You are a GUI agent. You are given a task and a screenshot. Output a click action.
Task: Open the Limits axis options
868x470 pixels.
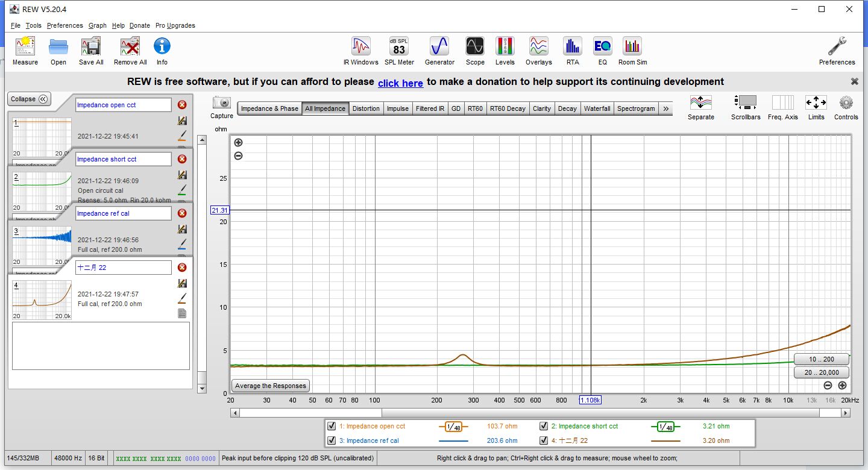tap(816, 108)
